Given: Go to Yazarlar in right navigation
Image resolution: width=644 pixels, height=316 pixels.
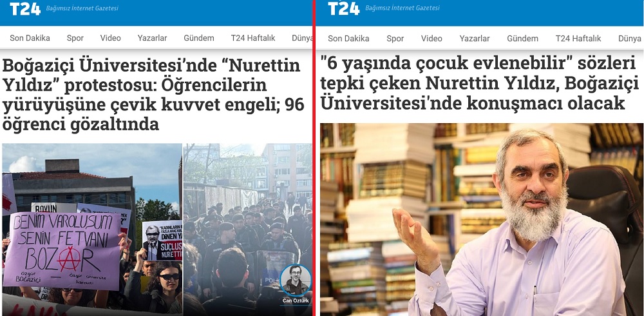Looking at the screenshot, I should [x=475, y=39].
